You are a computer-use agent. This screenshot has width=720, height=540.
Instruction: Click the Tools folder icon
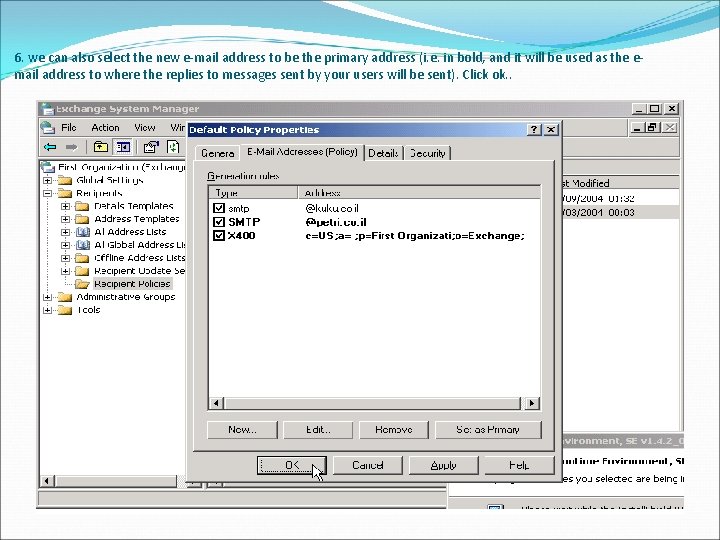click(x=65, y=310)
